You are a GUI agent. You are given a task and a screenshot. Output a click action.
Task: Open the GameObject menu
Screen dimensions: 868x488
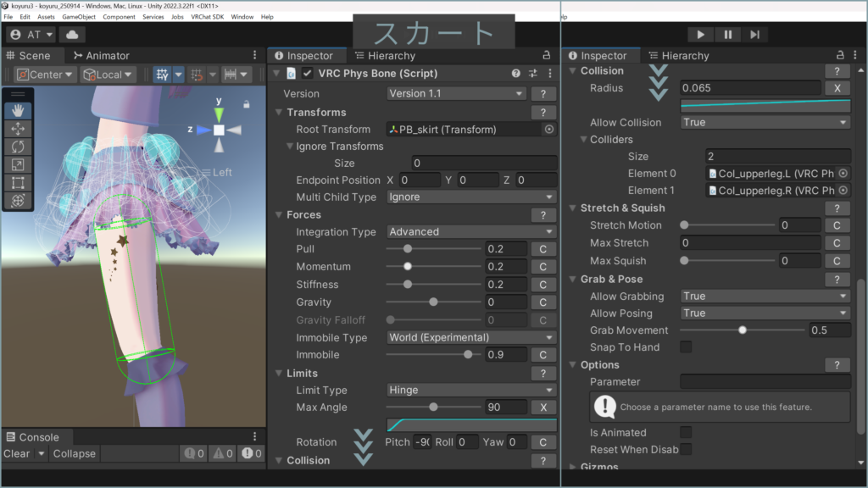point(81,17)
